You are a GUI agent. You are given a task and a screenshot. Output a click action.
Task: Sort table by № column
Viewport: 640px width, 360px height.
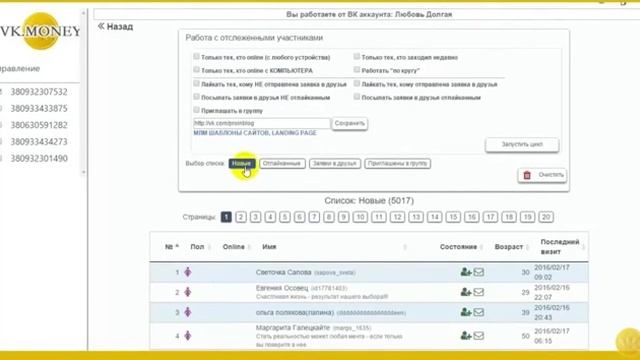pos(172,247)
